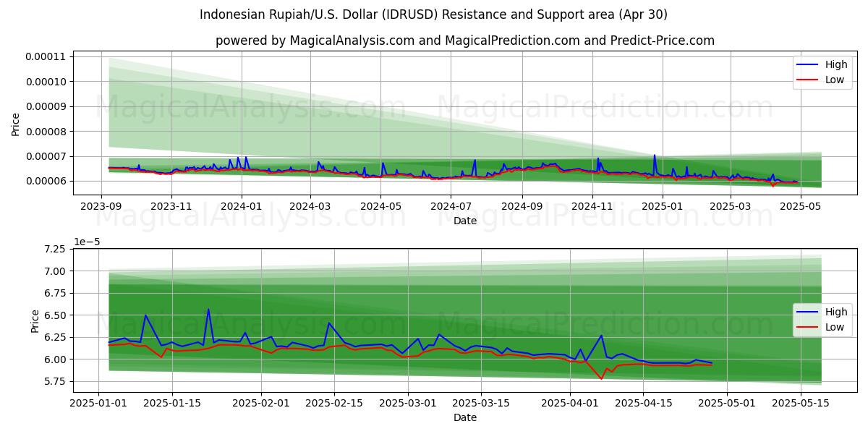Click the '0.00010' y-axis tick label
The height and width of the screenshot is (434, 868).
[x=46, y=81]
